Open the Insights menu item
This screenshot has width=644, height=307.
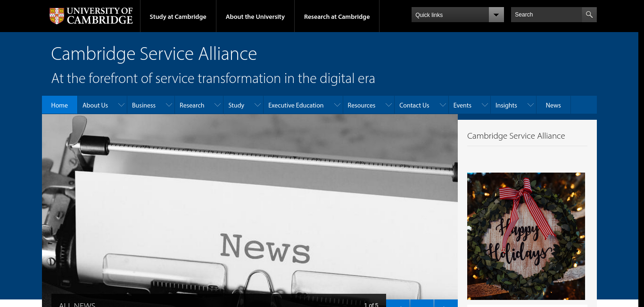coord(506,105)
